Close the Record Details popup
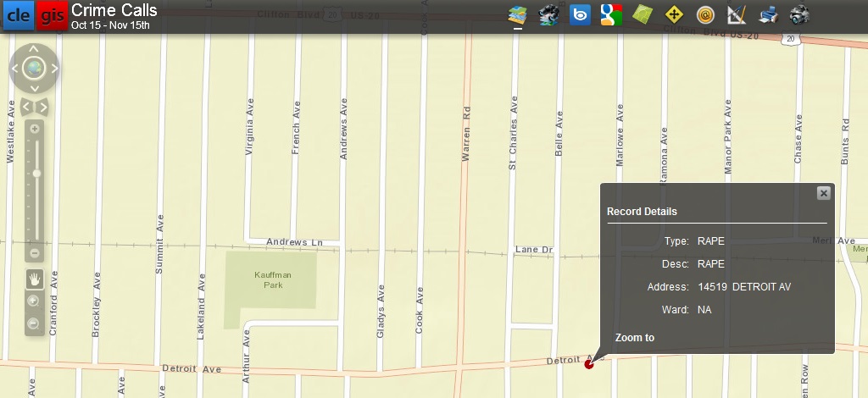 click(822, 194)
